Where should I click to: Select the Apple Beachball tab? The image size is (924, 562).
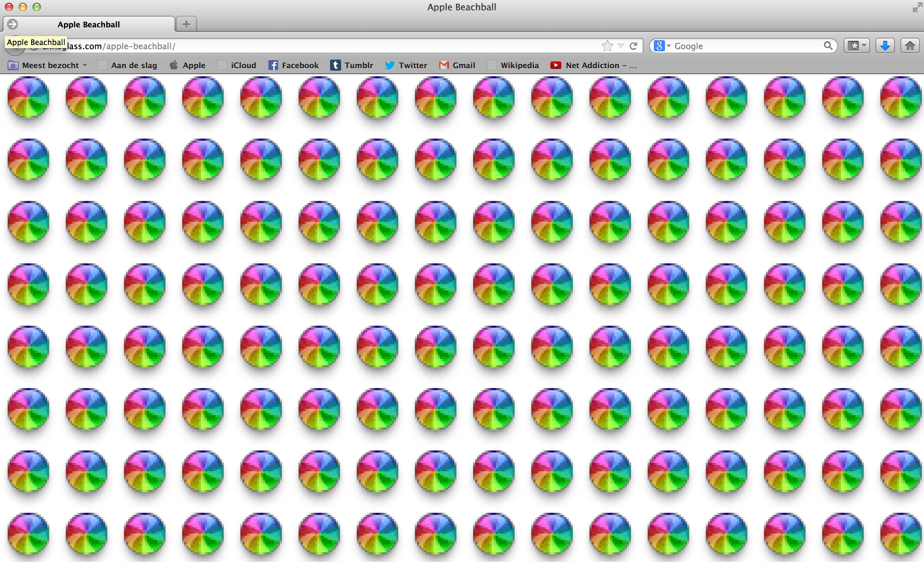click(x=89, y=24)
